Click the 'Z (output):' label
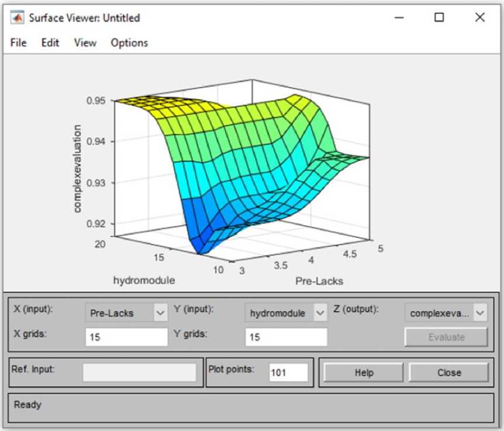The image size is (504, 431). (356, 309)
